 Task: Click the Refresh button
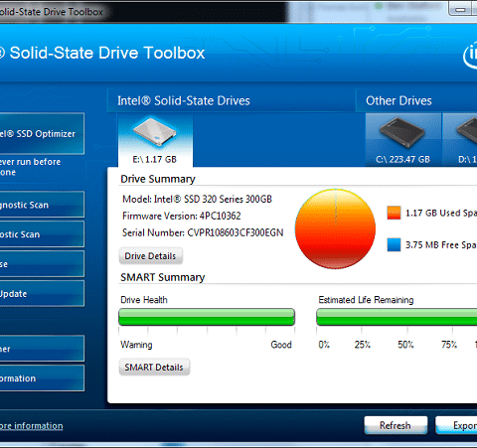(396, 425)
